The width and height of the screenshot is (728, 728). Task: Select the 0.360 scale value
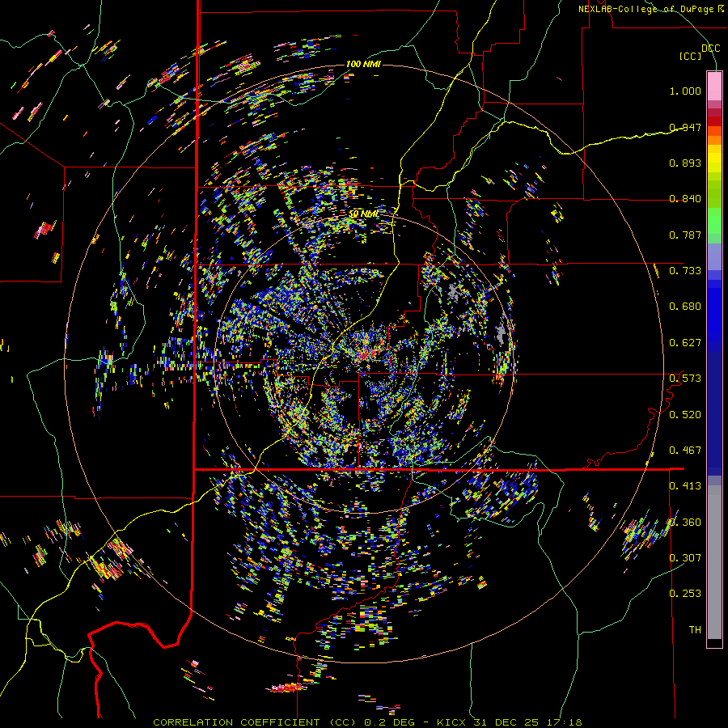click(x=685, y=523)
